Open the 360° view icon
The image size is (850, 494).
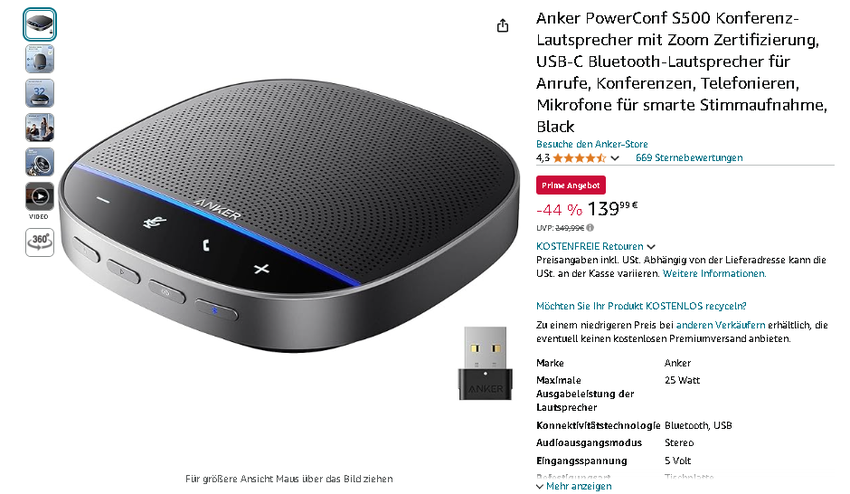[x=40, y=242]
